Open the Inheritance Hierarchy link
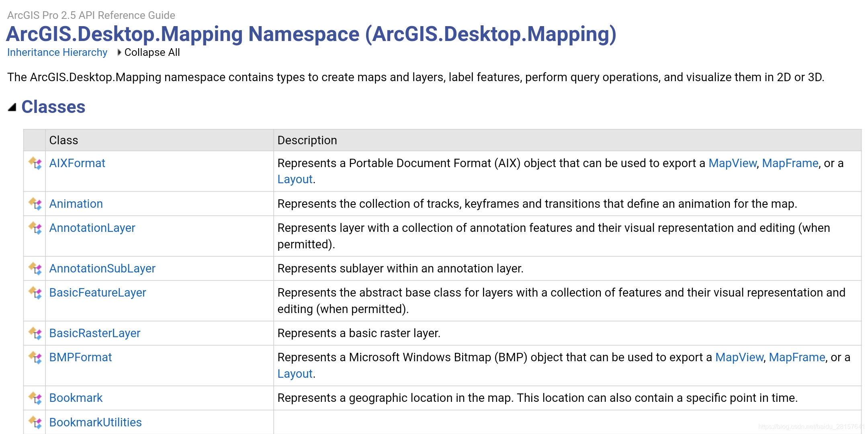Viewport: 868px width, 434px height. [x=57, y=52]
